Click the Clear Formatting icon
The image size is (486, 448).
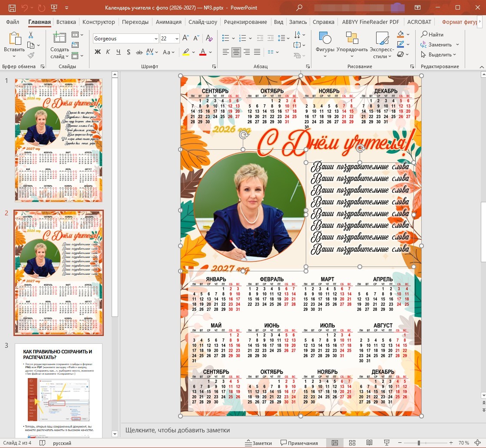(209, 38)
